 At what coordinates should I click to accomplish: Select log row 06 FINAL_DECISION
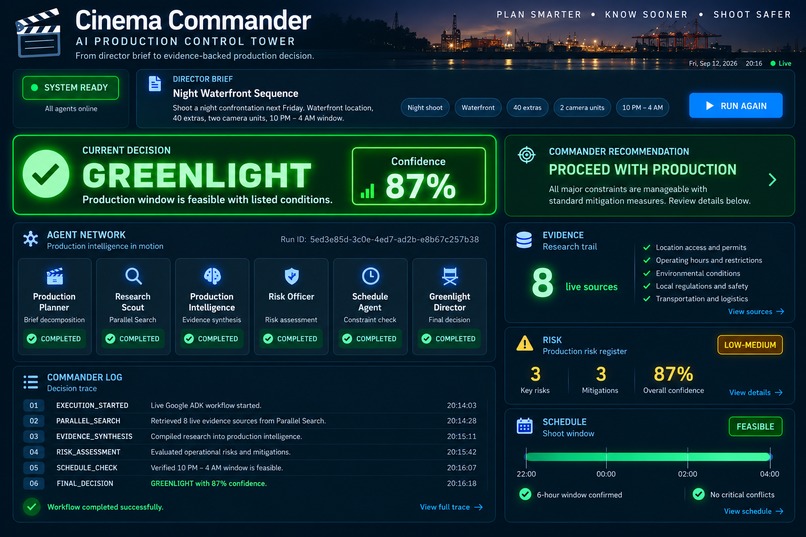pos(250,484)
